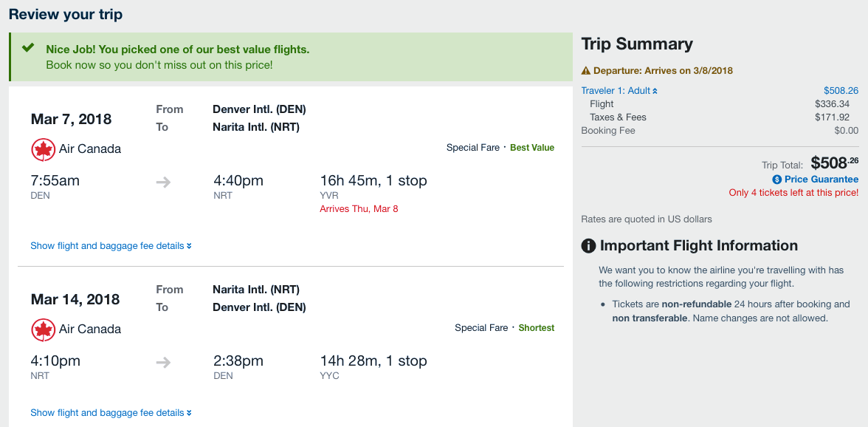
Task: Click the Price Guarantee dollar icon
Action: pyautogui.click(x=777, y=180)
